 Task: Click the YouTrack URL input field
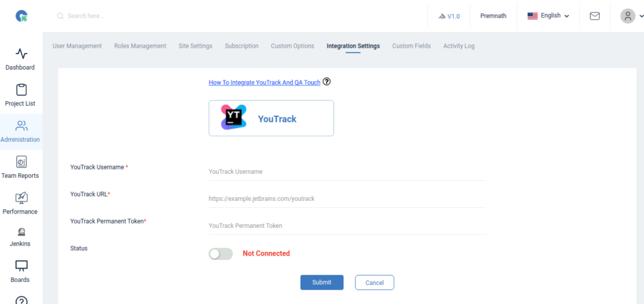click(347, 198)
